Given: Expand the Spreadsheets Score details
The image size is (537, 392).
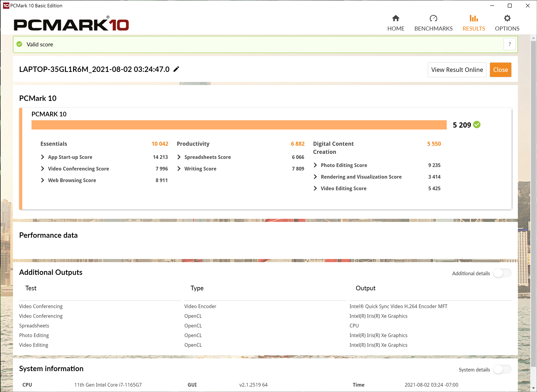Looking at the screenshot, I should [x=179, y=157].
